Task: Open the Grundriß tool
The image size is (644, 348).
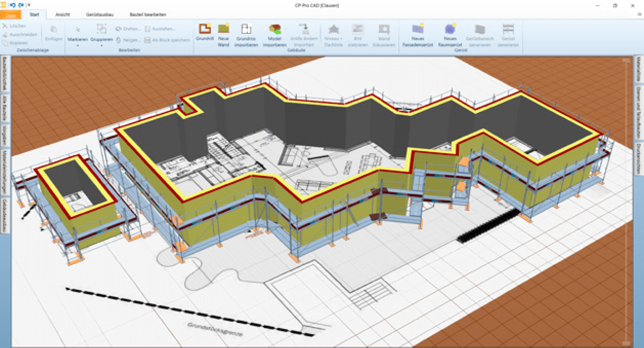Action: tap(205, 32)
